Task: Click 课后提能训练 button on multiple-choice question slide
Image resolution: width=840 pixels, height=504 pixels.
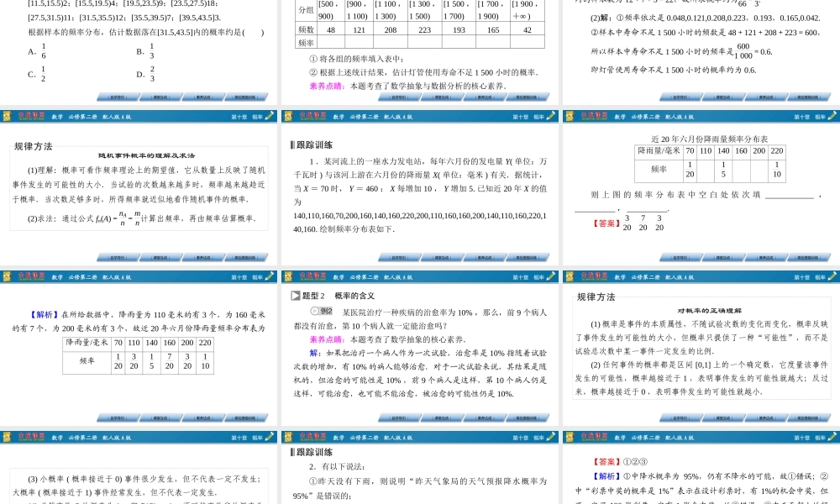Action: click(246, 97)
